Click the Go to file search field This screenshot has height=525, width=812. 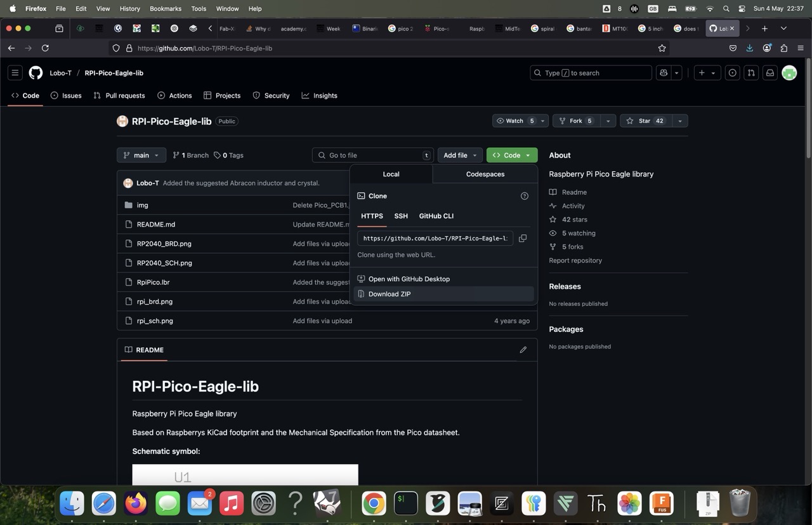click(x=372, y=155)
